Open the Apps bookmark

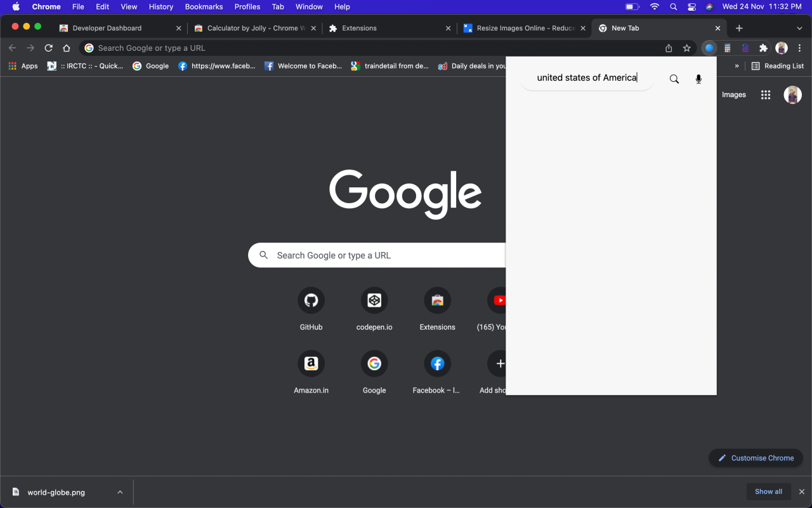tap(23, 66)
